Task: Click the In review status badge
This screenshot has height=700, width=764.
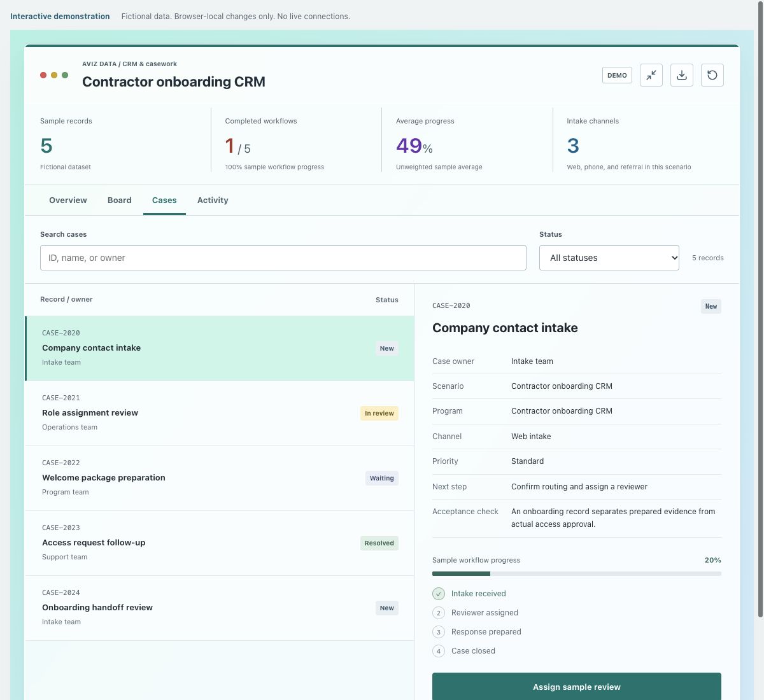Action: (x=379, y=413)
